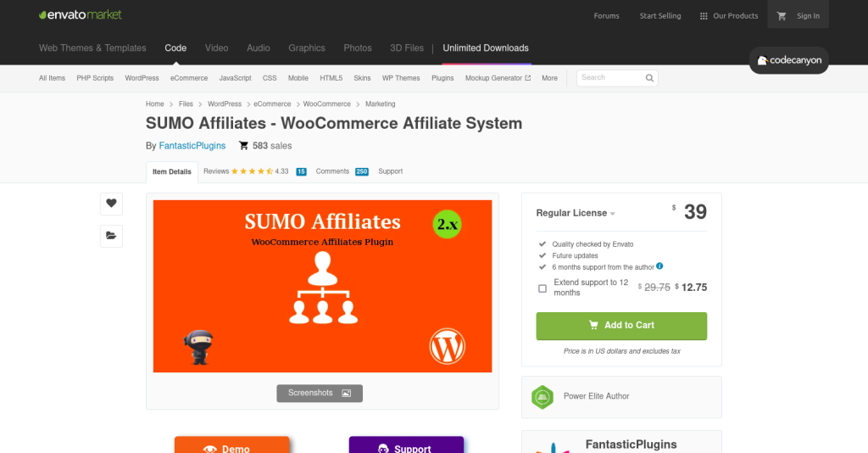Enable Extend support to 12 months checkbox

pyautogui.click(x=542, y=288)
